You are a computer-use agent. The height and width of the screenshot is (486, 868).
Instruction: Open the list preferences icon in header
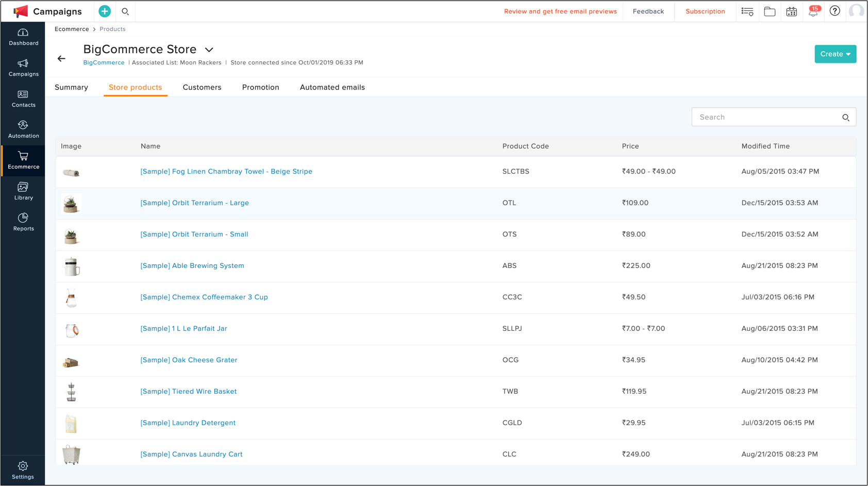click(x=747, y=11)
